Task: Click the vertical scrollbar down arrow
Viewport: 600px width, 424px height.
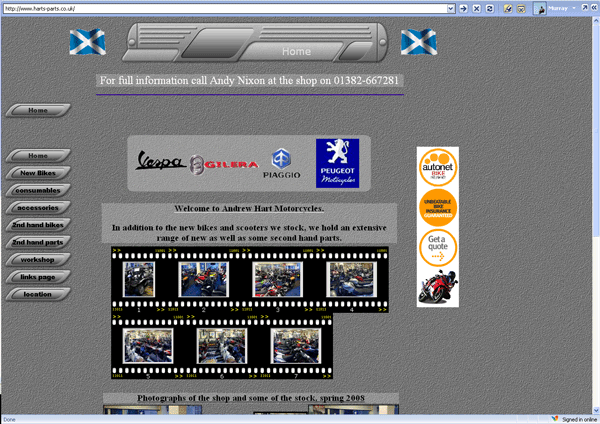Action: pos(596,411)
